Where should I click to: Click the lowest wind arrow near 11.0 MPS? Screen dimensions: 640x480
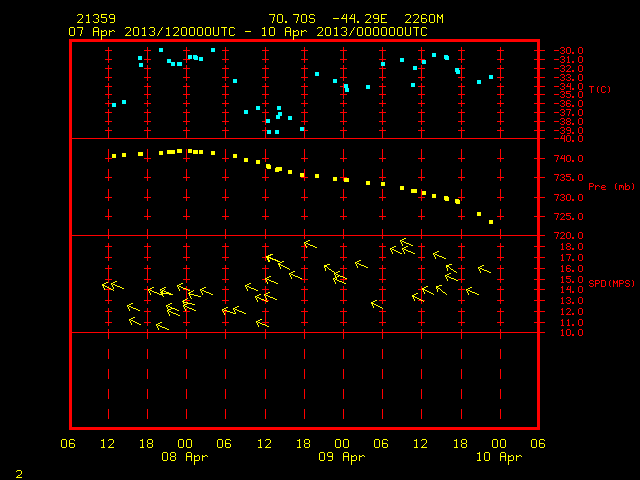pyautogui.click(x=162, y=326)
